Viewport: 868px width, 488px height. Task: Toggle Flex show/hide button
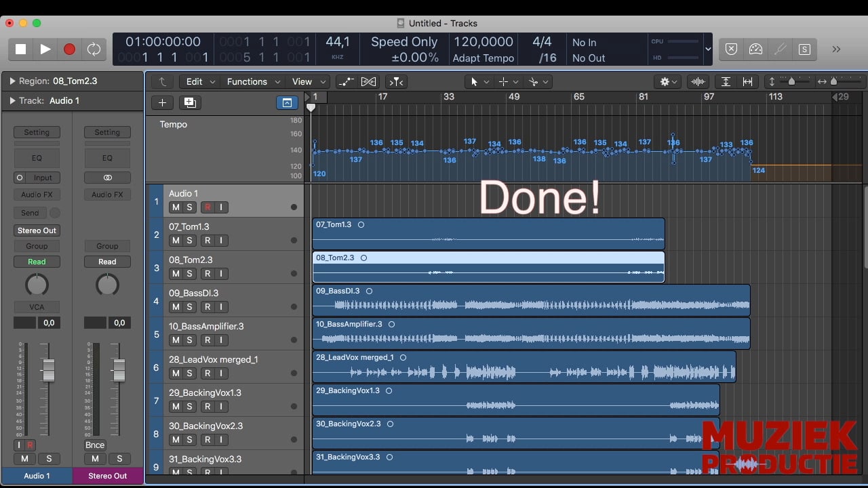click(x=369, y=81)
